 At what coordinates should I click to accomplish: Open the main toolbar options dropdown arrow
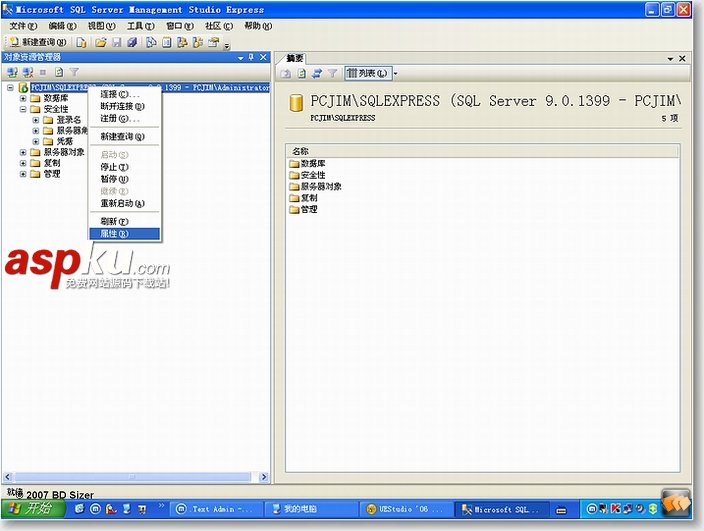(x=227, y=45)
